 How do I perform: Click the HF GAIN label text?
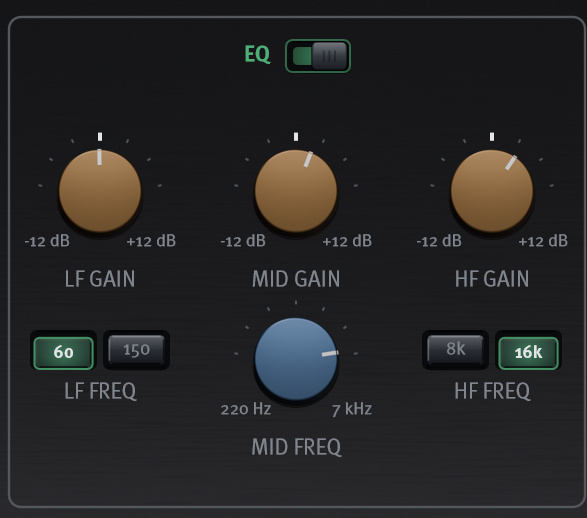click(492, 279)
